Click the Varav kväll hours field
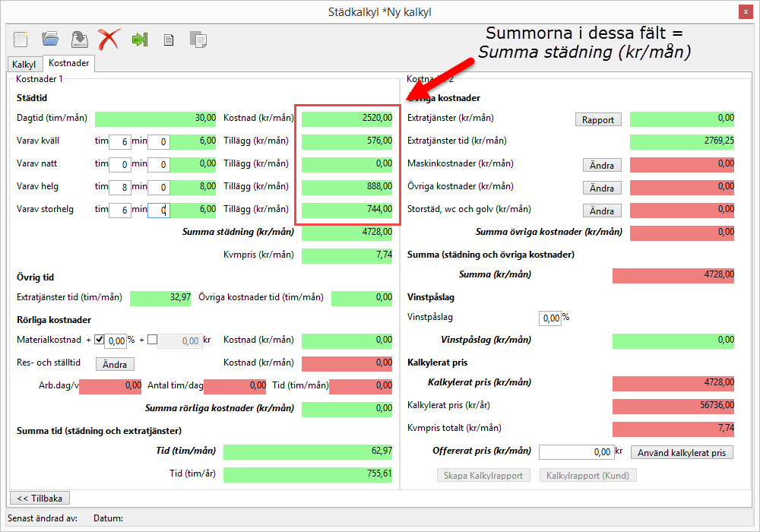 coord(119,141)
